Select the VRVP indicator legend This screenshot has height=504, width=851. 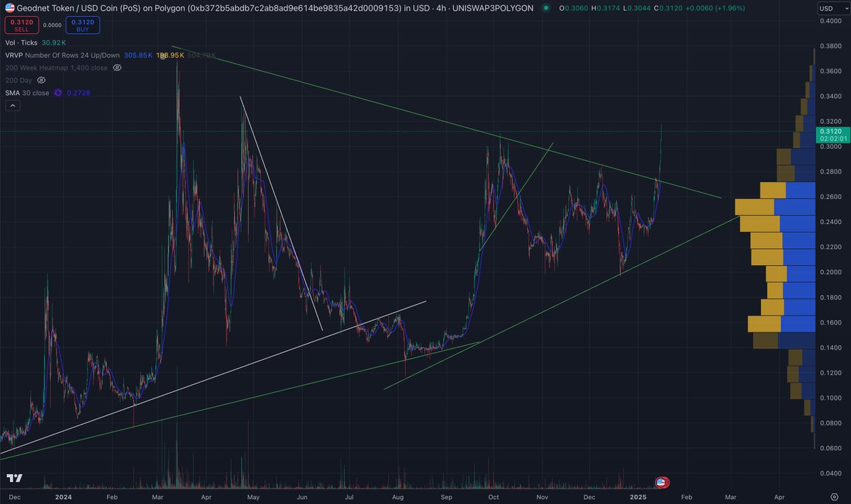click(x=62, y=55)
